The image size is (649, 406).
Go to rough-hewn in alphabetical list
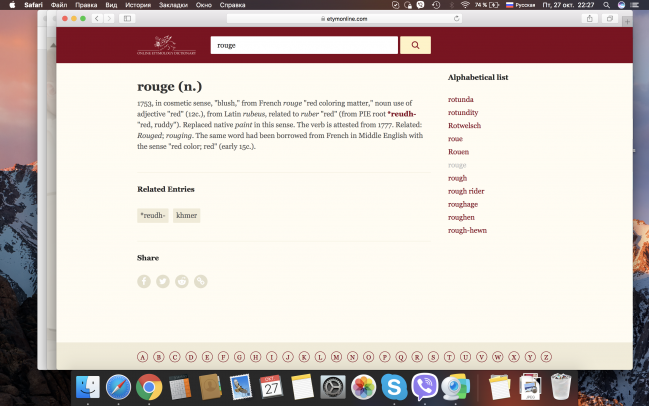click(x=467, y=230)
